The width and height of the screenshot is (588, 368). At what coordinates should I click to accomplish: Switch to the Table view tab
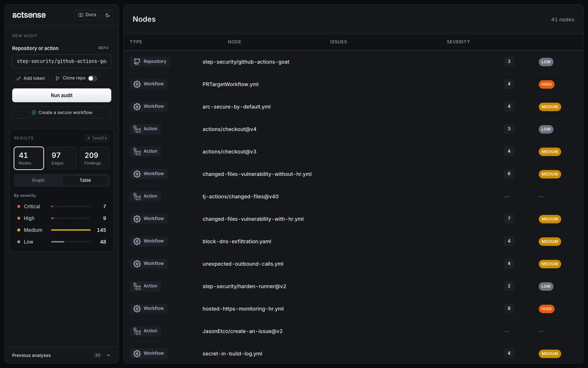coord(85,180)
